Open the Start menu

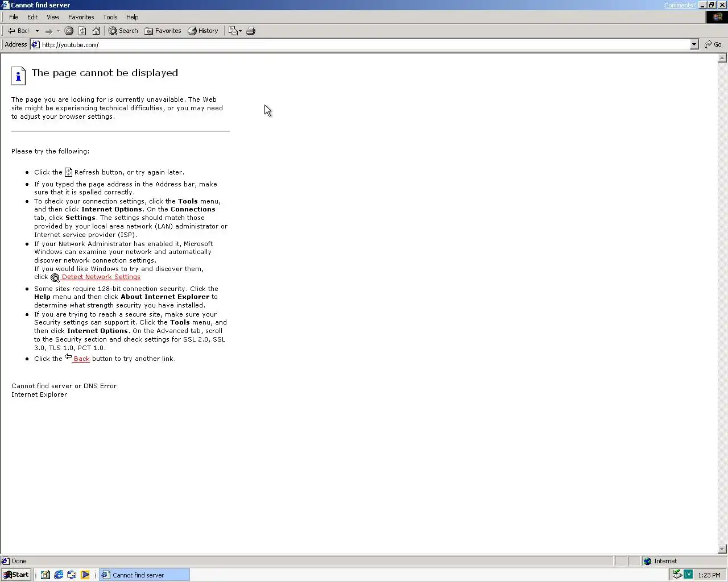tap(16, 575)
